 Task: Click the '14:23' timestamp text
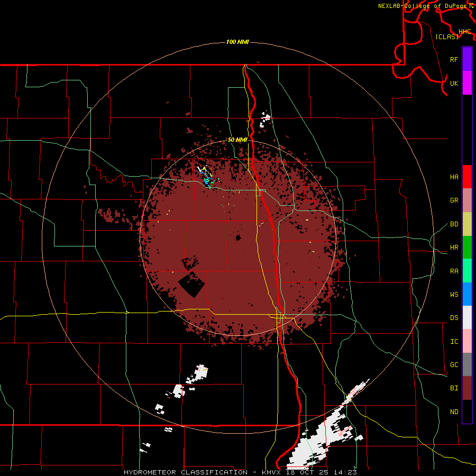pos(344,472)
